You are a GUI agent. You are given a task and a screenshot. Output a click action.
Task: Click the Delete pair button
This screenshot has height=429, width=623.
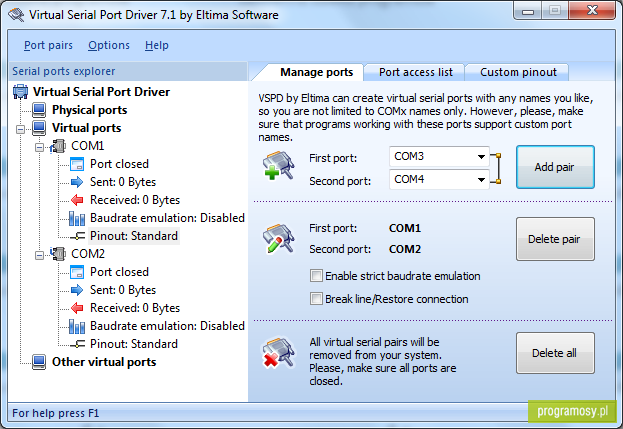555,239
